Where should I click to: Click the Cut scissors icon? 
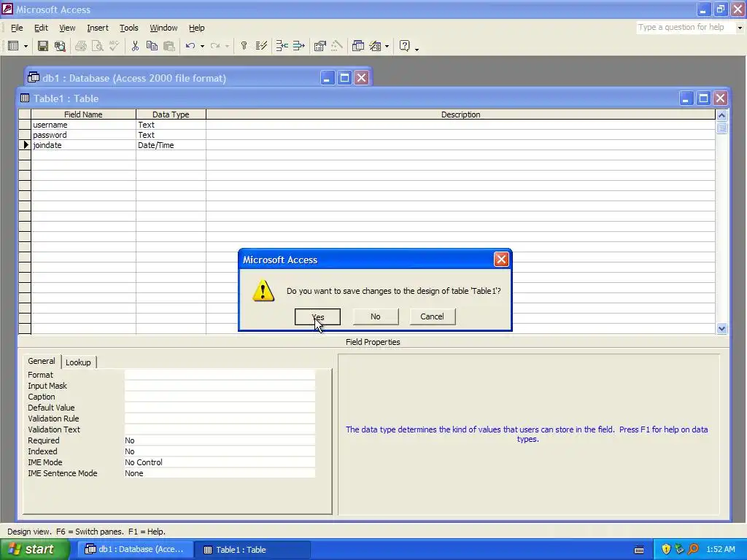[135, 46]
